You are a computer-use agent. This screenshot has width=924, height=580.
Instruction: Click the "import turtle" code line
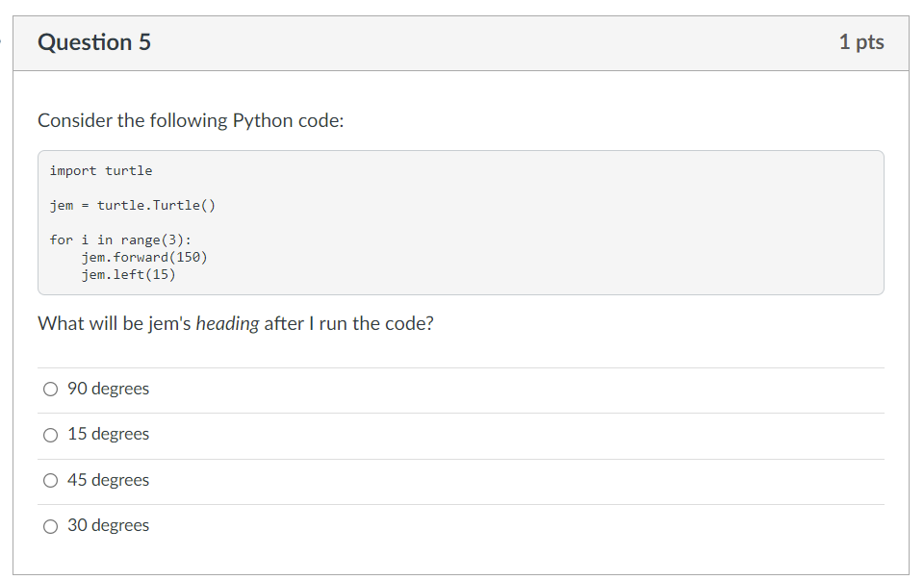point(101,171)
